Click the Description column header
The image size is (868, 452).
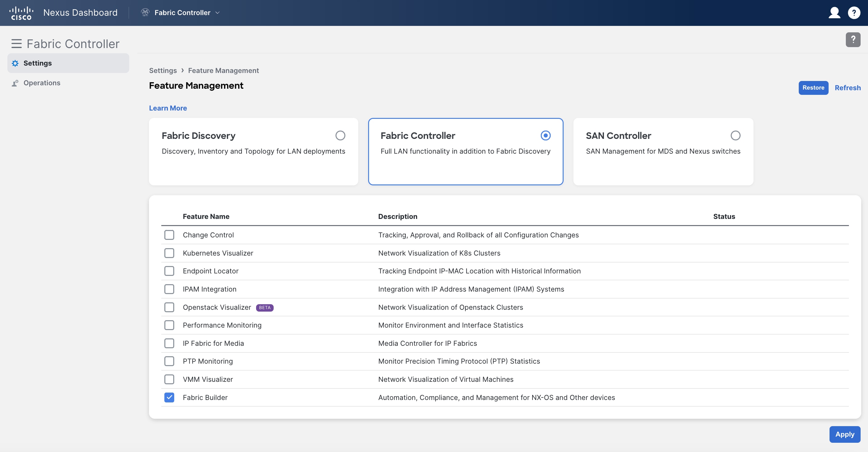(x=398, y=217)
